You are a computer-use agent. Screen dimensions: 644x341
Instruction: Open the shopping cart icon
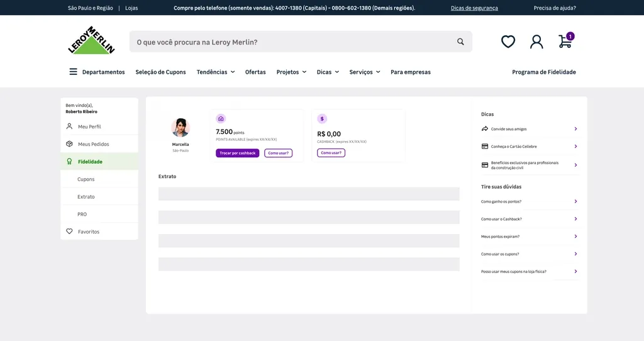(x=565, y=42)
